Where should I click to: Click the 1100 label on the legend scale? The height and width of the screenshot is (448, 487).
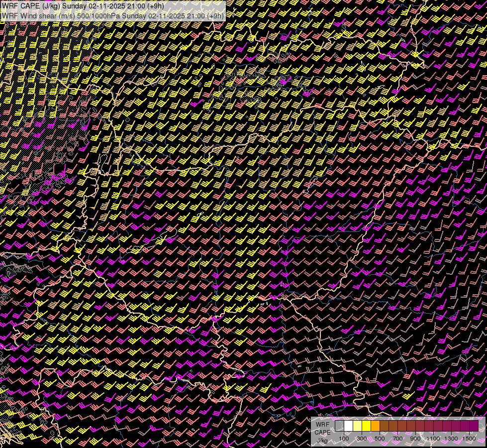tap(433, 439)
